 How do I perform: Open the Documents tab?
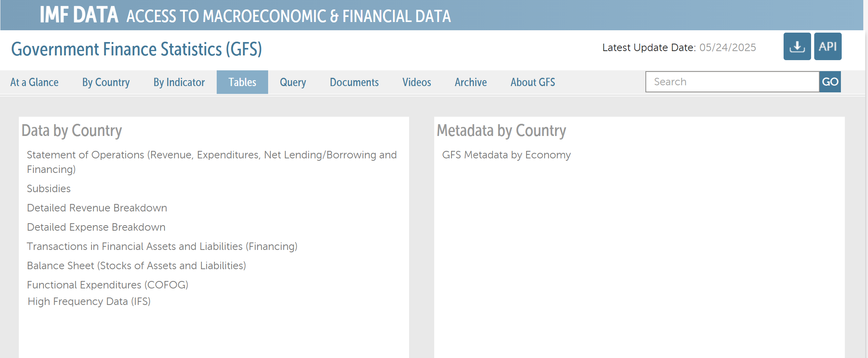click(x=354, y=82)
